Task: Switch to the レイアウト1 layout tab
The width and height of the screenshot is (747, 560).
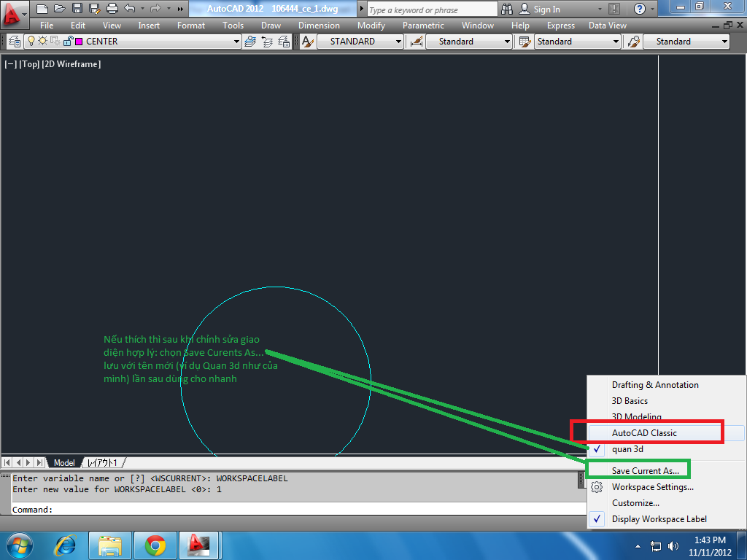Action: [102, 463]
